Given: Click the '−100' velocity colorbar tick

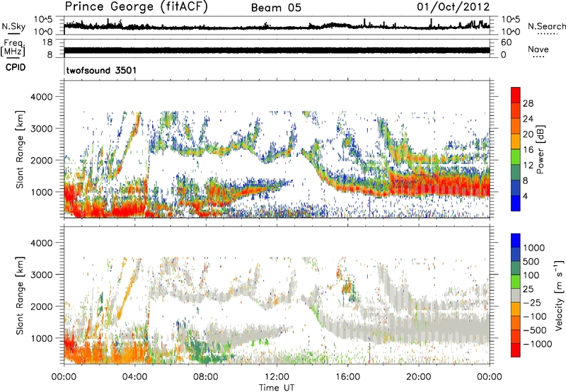Looking at the screenshot, I should 535,316.
